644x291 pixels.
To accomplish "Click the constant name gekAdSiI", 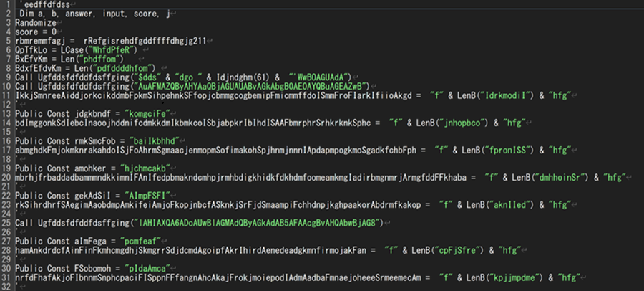I will pos(94,196).
